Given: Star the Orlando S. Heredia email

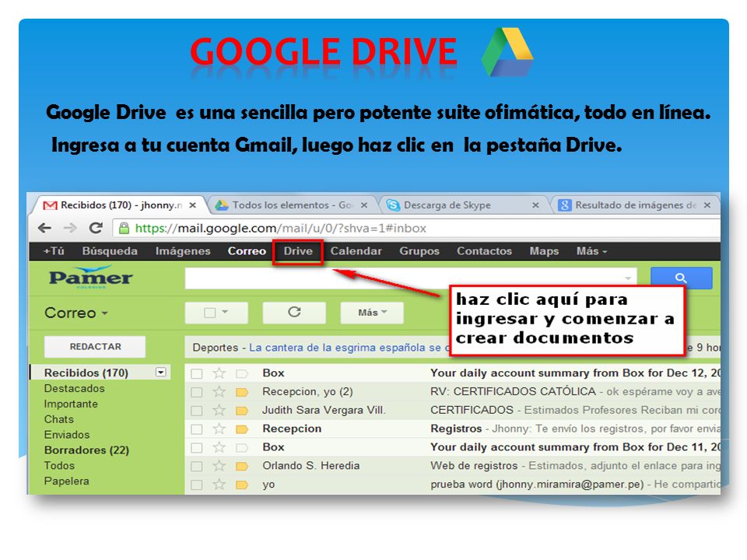Looking at the screenshot, I should (x=219, y=466).
